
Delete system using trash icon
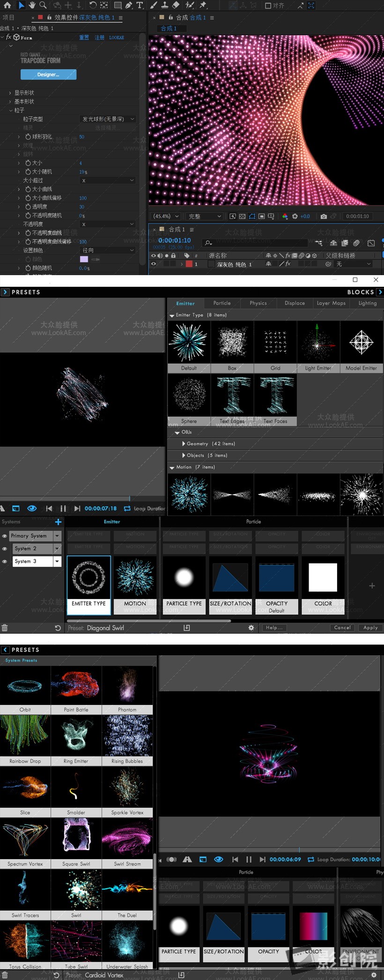(x=5, y=628)
